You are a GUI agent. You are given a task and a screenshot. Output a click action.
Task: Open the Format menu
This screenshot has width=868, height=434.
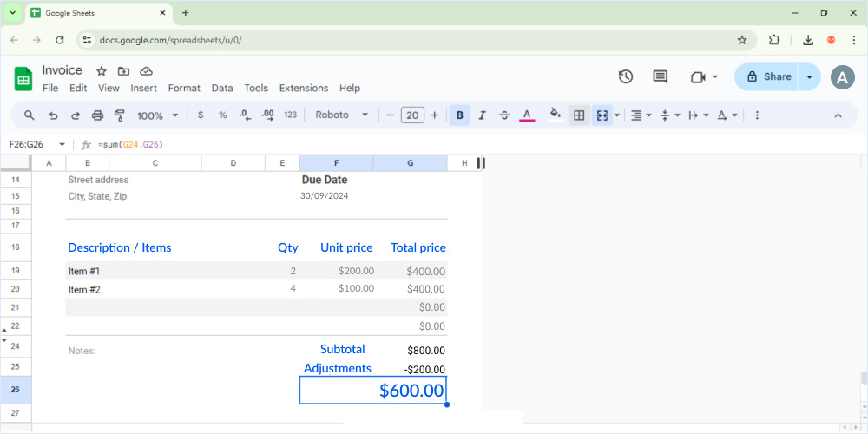click(x=184, y=89)
